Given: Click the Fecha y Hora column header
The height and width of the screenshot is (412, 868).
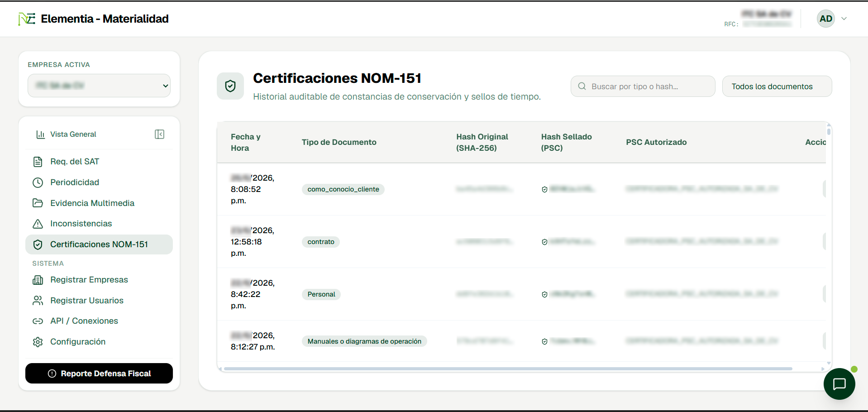Looking at the screenshot, I should pyautogui.click(x=246, y=142).
